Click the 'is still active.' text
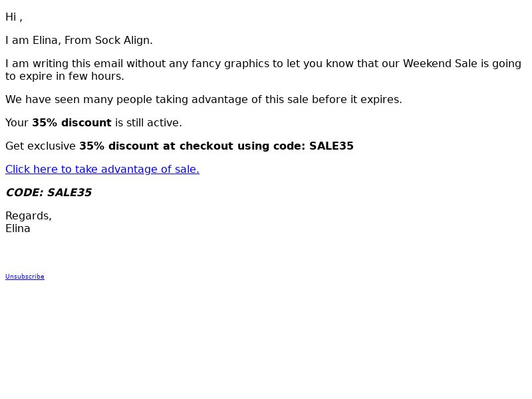This screenshot has width=532, height=399. pos(148,122)
